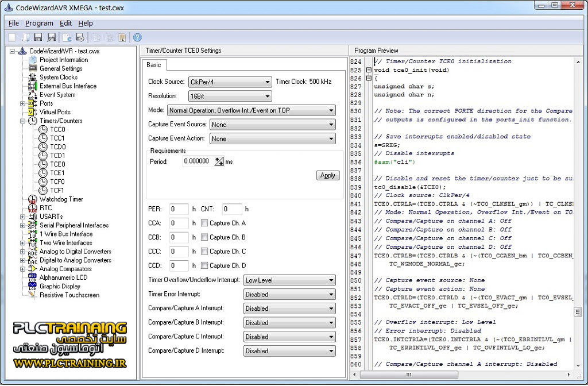
Task: Select the System Clocks tree icon
Action: [x=32, y=77]
